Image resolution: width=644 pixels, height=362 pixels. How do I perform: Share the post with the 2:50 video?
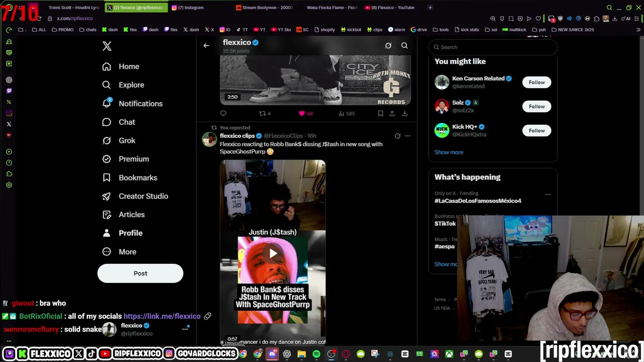(392, 114)
